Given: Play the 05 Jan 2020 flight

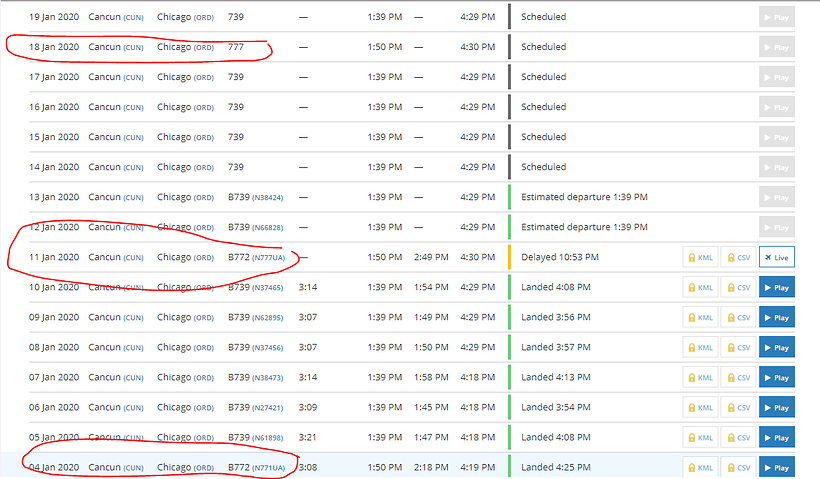Looking at the screenshot, I should [x=777, y=438].
